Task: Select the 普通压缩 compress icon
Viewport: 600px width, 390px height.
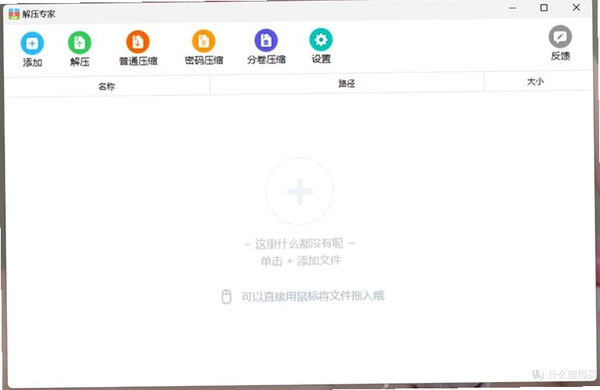Action: click(x=138, y=42)
